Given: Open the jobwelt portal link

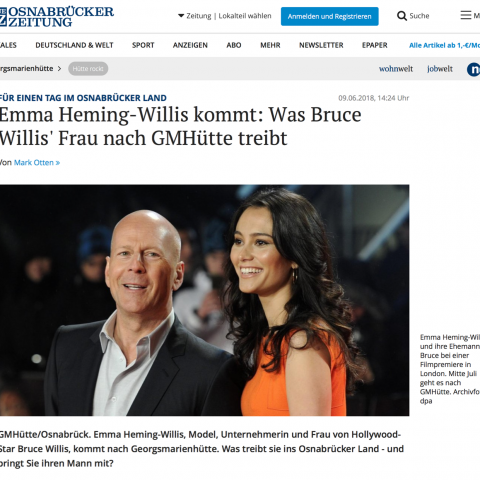Looking at the screenshot, I should click(x=440, y=69).
